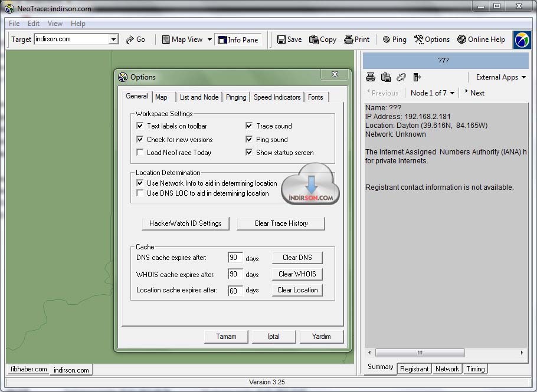Viewport: 537px width, 392px height.
Task: Enable Load NeoTrace Today
Action: point(140,152)
